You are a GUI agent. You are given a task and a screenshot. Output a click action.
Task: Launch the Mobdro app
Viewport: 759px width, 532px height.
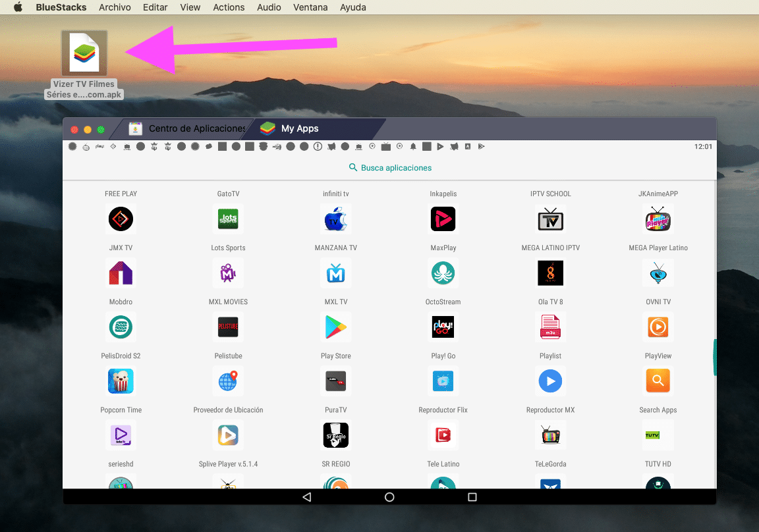point(121,273)
